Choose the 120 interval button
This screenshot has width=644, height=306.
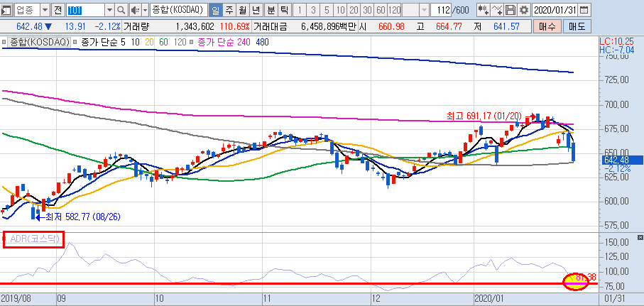(x=394, y=9)
